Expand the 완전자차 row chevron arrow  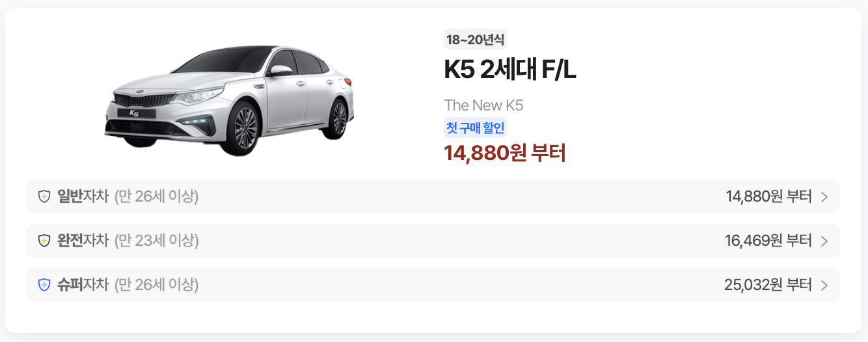[824, 241]
